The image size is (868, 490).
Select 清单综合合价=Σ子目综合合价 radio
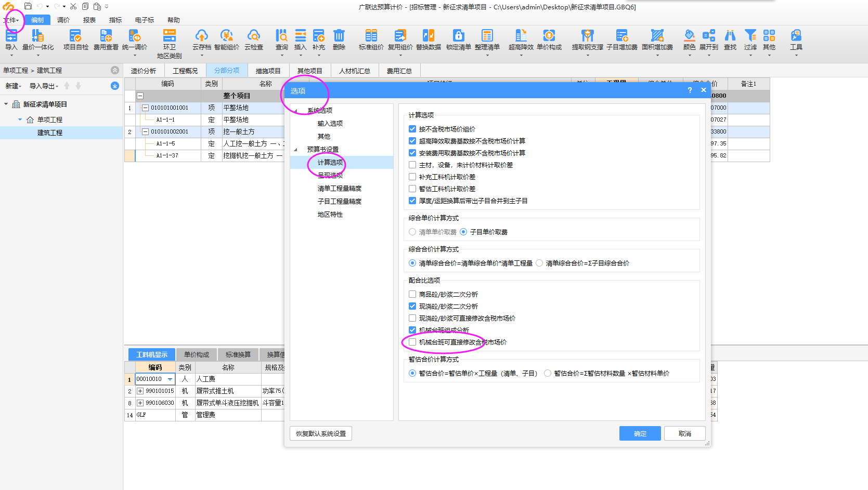coord(539,263)
